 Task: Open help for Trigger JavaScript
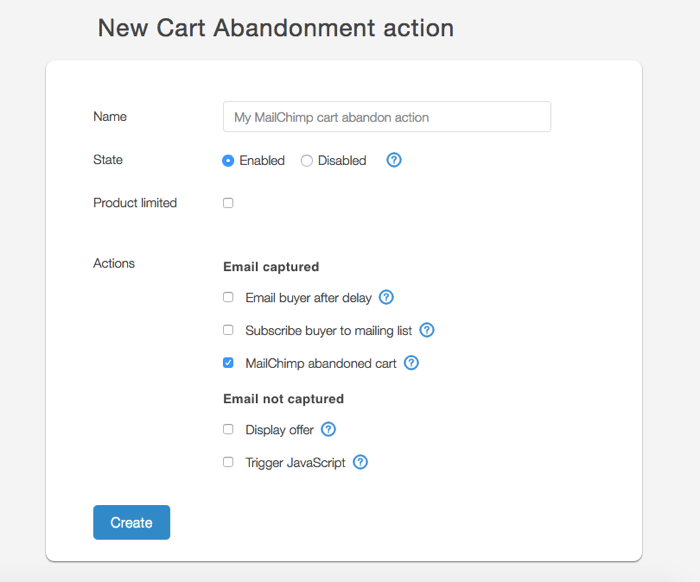360,462
